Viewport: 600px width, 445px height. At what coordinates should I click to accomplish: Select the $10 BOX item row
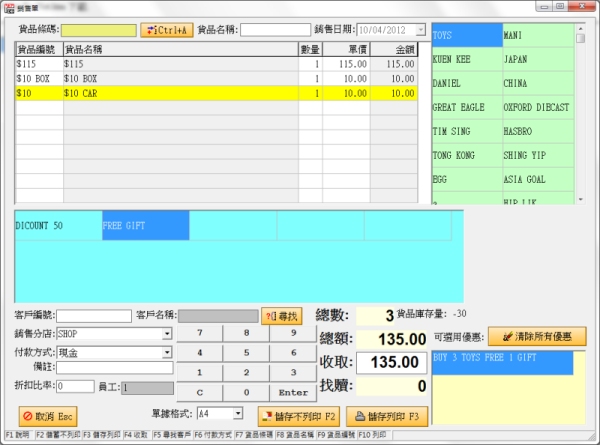click(216, 78)
